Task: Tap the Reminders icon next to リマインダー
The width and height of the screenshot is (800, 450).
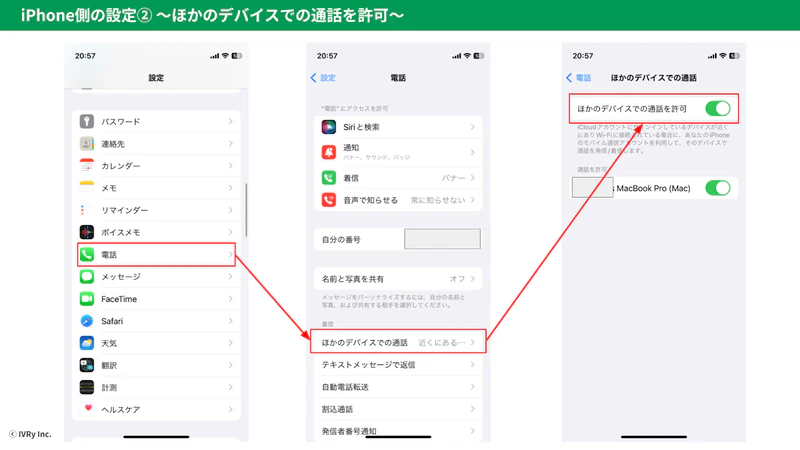Action: [x=87, y=210]
